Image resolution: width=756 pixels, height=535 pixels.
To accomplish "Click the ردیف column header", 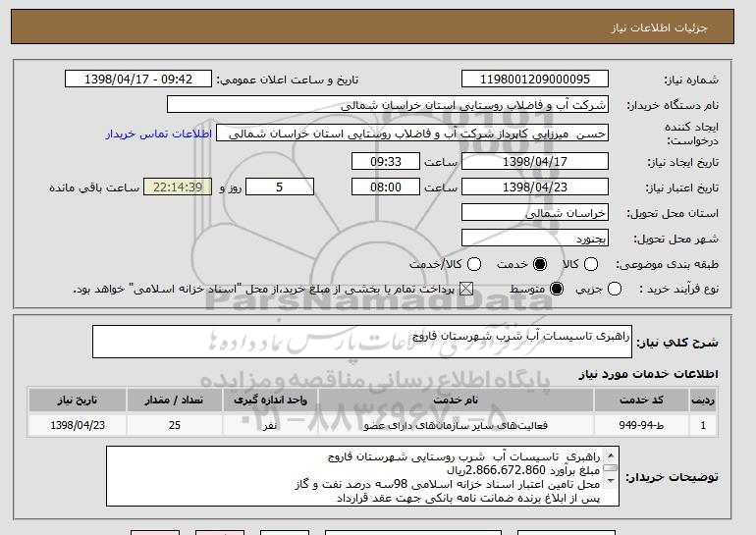I will coord(703,401).
